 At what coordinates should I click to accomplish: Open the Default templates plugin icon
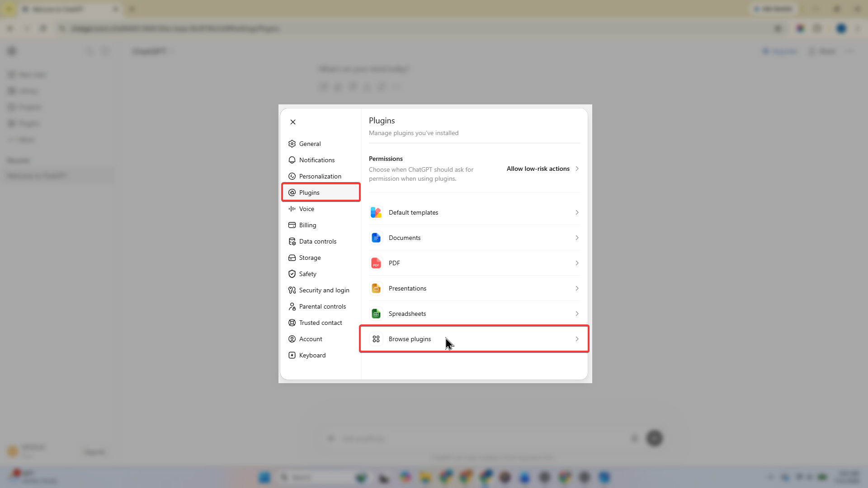click(x=376, y=212)
